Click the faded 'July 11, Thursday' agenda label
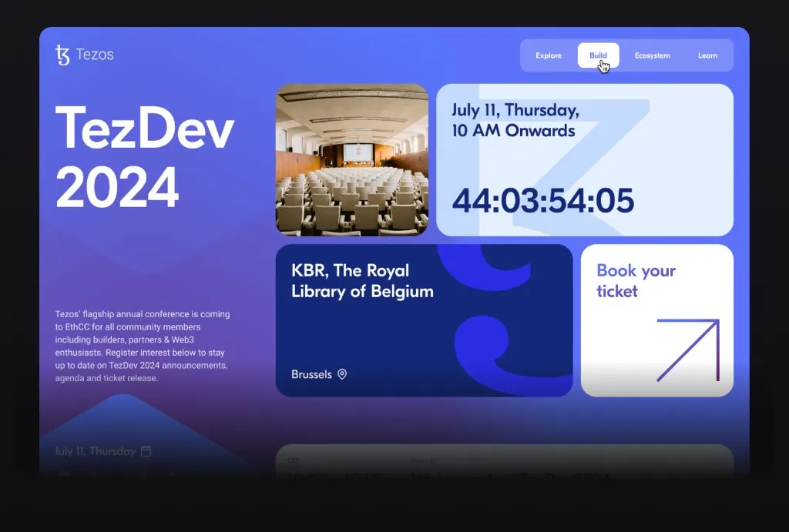 tap(95, 451)
